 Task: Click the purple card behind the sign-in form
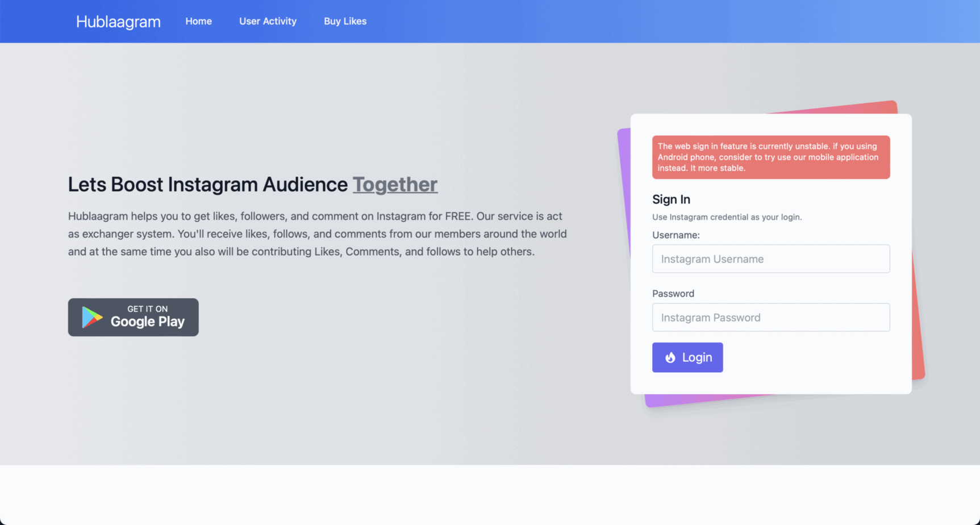(624, 188)
